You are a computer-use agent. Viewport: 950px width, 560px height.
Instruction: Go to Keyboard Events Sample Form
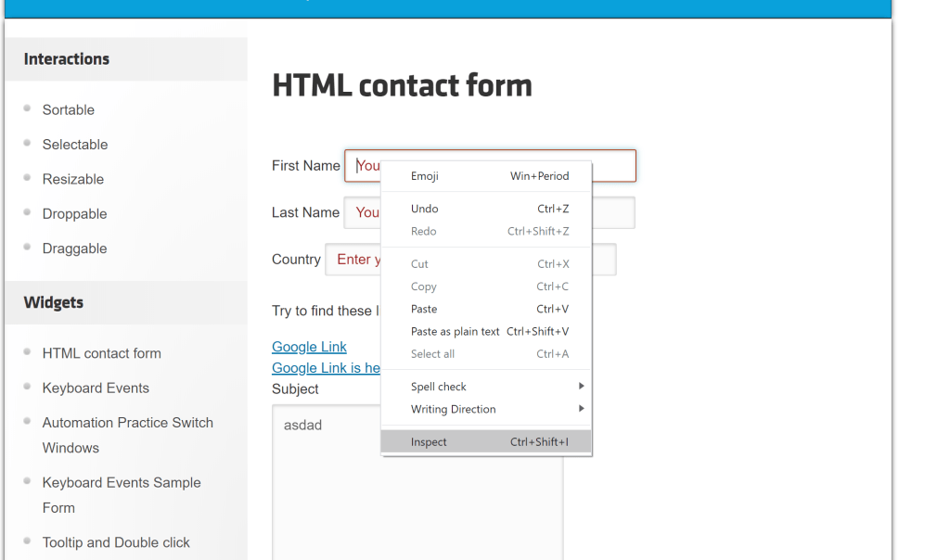[x=122, y=483]
